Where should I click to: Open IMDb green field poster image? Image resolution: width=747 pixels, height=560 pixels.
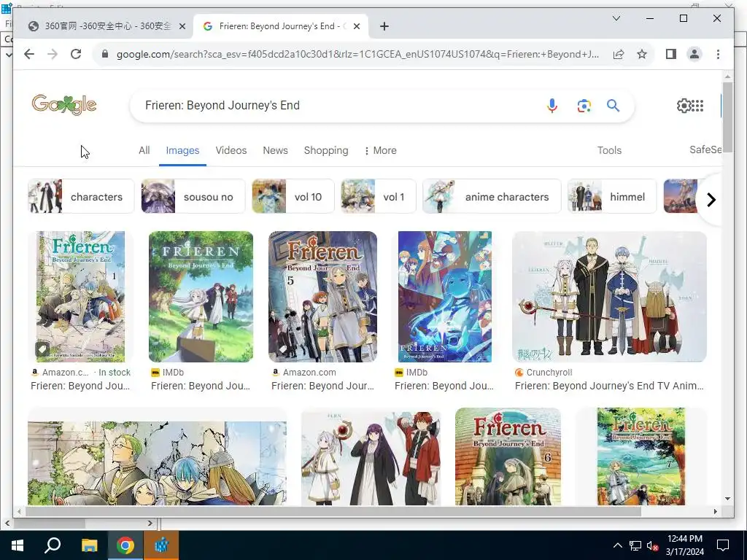[x=201, y=297]
